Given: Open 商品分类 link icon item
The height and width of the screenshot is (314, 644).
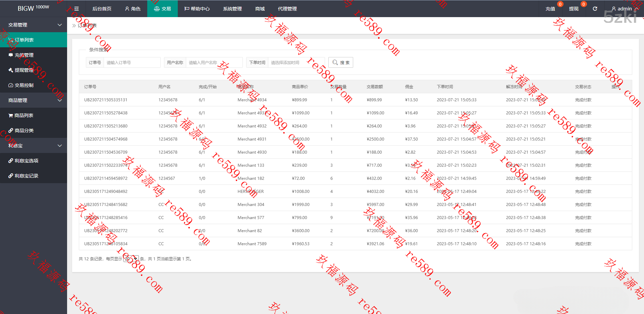Looking at the screenshot, I should click(24, 130).
